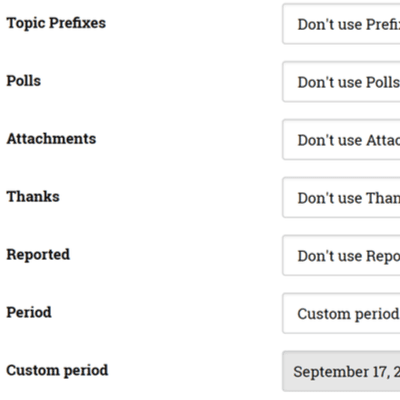
Task: Click the Thanks label
Action: (x=33, y=197)
